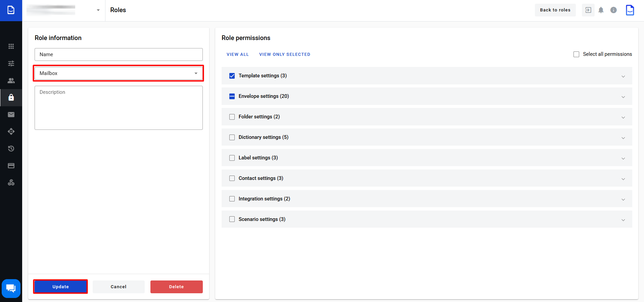This screenshot has width=644, height=302.
Task: Click the webhook icon in sidebar
Action: click(x=11, y=183)
